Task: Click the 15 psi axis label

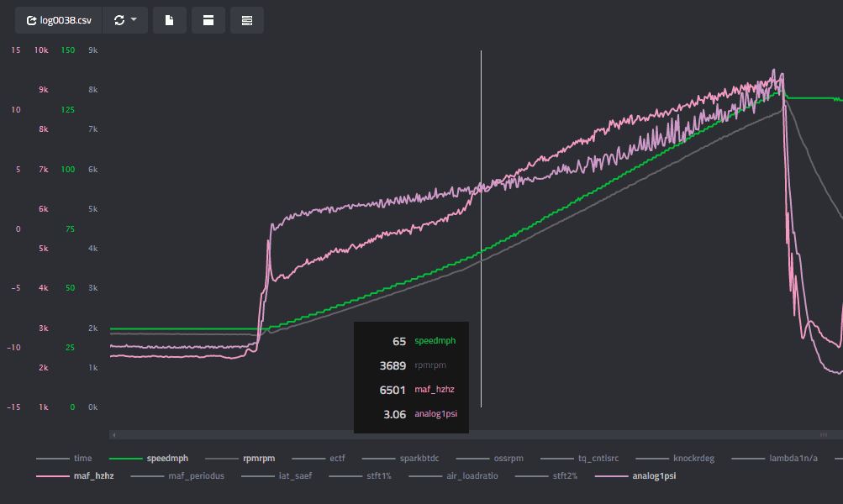Action: click(x=16, y=50)
